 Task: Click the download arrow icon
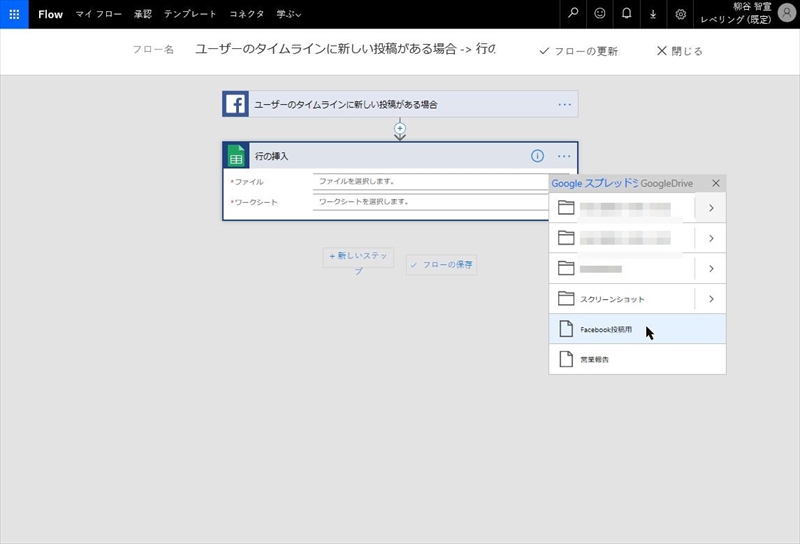[654, 14]
